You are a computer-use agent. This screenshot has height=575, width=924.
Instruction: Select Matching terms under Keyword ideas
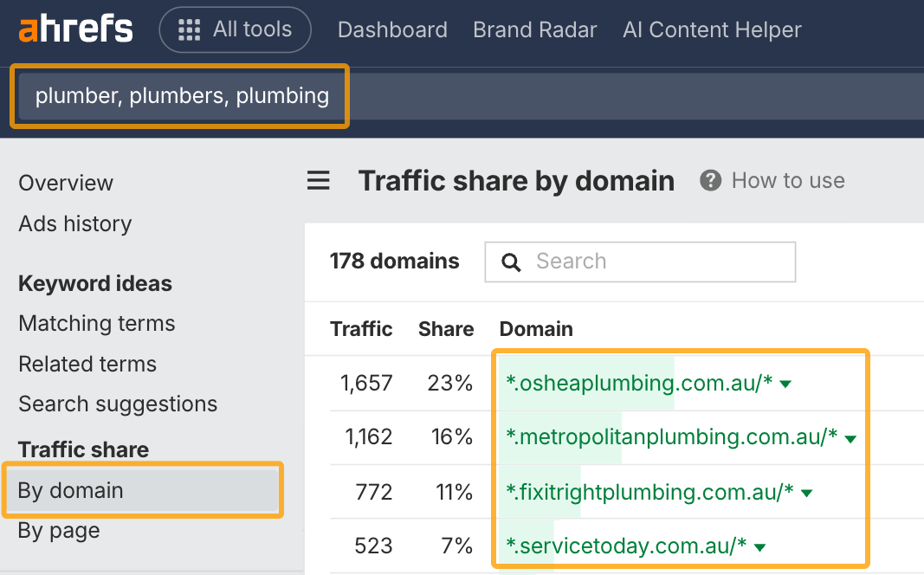[97, 323]
